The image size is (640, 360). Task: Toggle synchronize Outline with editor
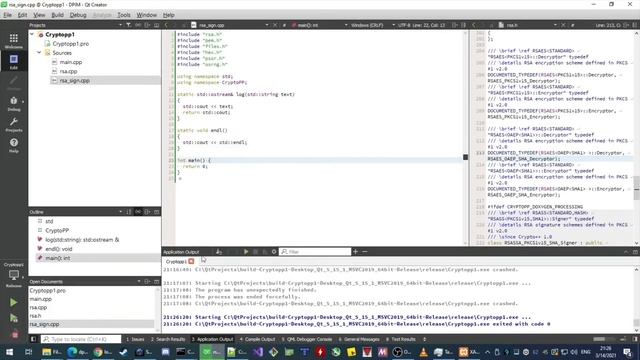[138, 212]
